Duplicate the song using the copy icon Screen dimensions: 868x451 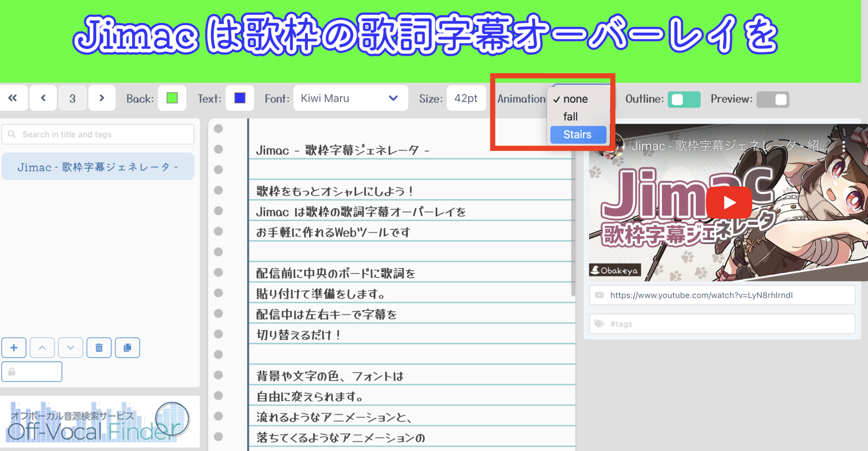point(127,348)
